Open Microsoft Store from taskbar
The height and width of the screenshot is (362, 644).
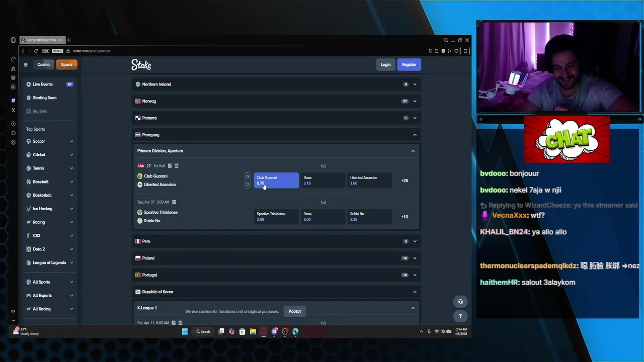(242, 331)
